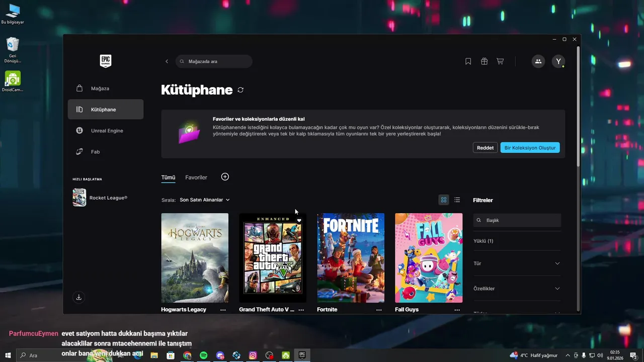The width and height of the screenshot is (644, 362).
Task: Open weather widget 4°C Hafif yağmur
Action: coord(534,355)
